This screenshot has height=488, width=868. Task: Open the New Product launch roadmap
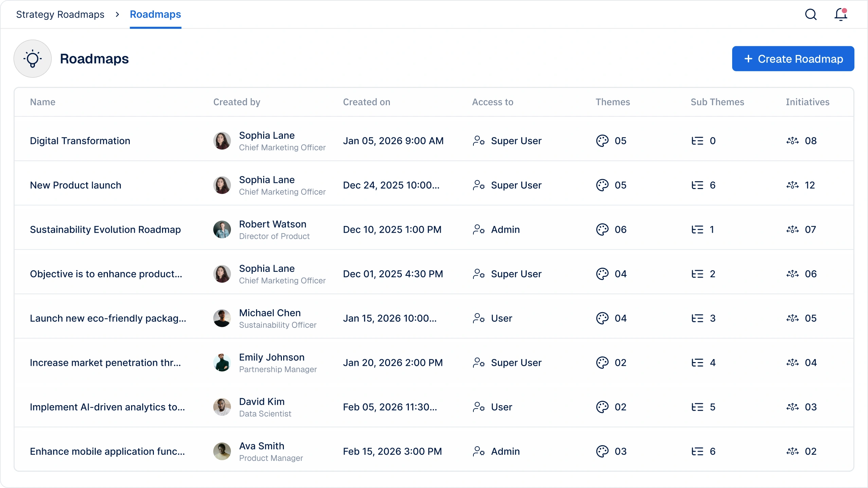pyautogui.click(x=75, y=185)
